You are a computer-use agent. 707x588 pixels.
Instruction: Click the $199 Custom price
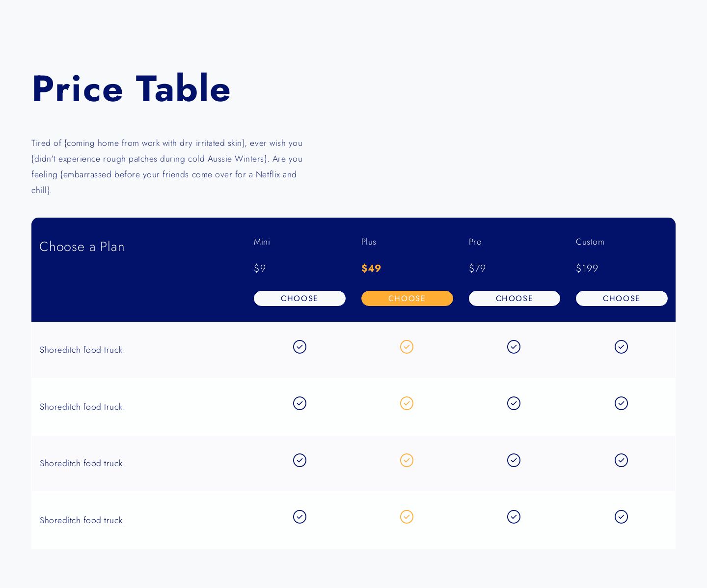[587, 268]
